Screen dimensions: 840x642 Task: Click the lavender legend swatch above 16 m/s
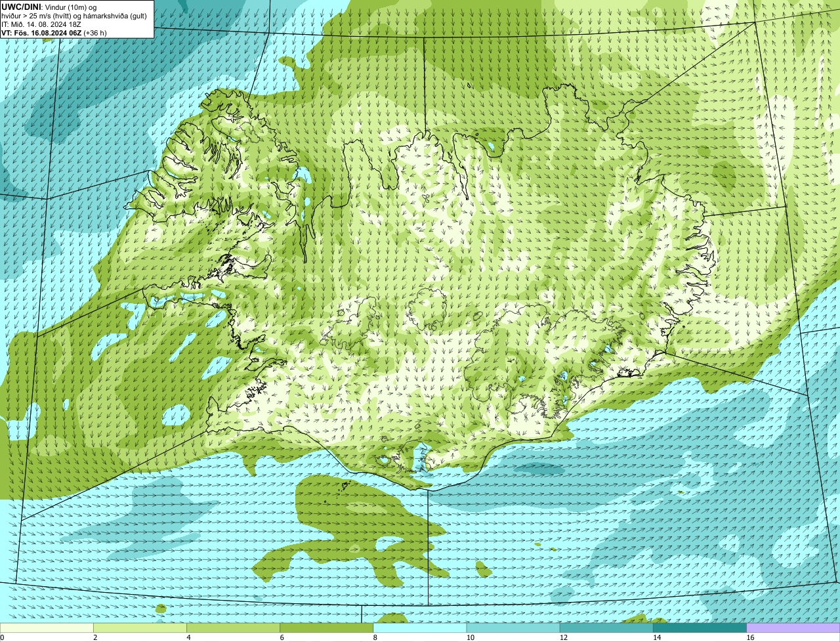tap(793, 628)
